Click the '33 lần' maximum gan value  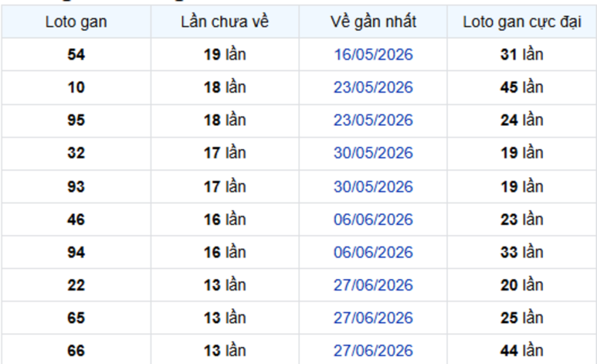pos(522,252)
